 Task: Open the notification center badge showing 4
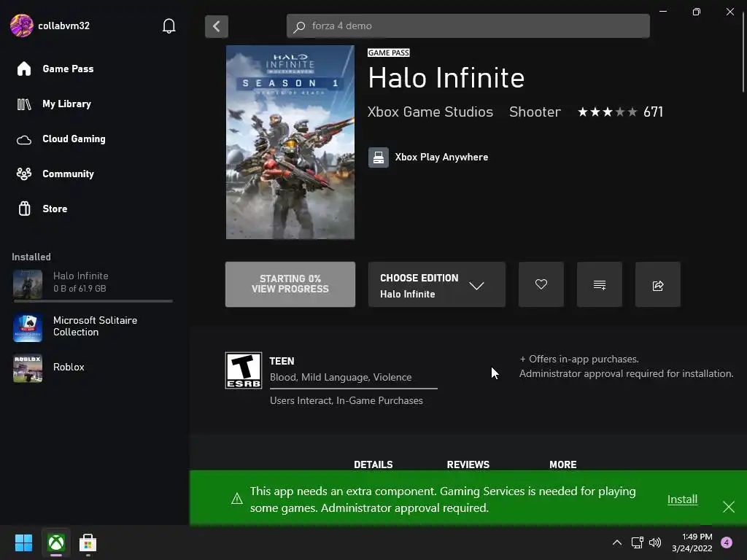point(727,542)
